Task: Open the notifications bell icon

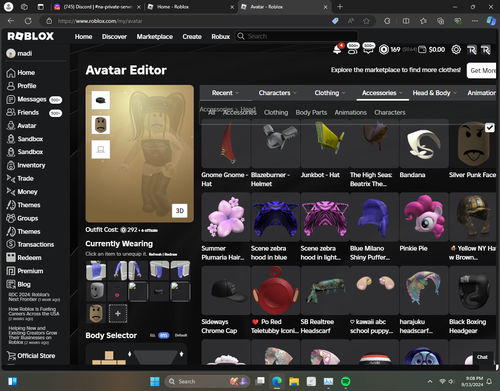Action: (337, 50)
